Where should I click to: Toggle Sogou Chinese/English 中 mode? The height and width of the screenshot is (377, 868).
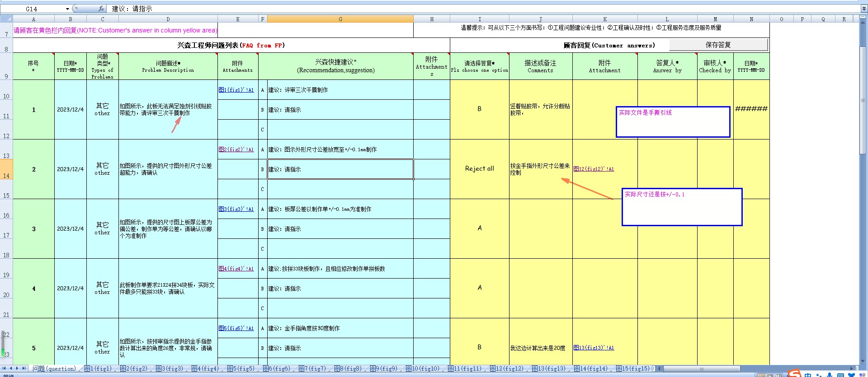pos(807,375)
